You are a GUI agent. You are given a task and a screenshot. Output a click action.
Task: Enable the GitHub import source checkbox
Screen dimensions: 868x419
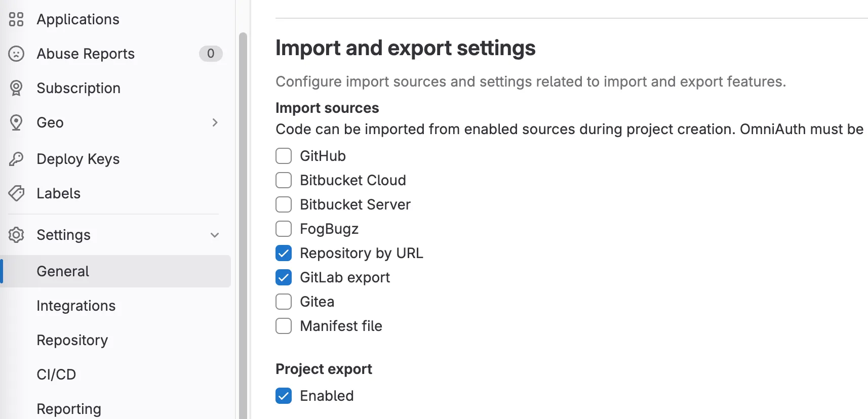pyautogui.click(x=284, y=156)
